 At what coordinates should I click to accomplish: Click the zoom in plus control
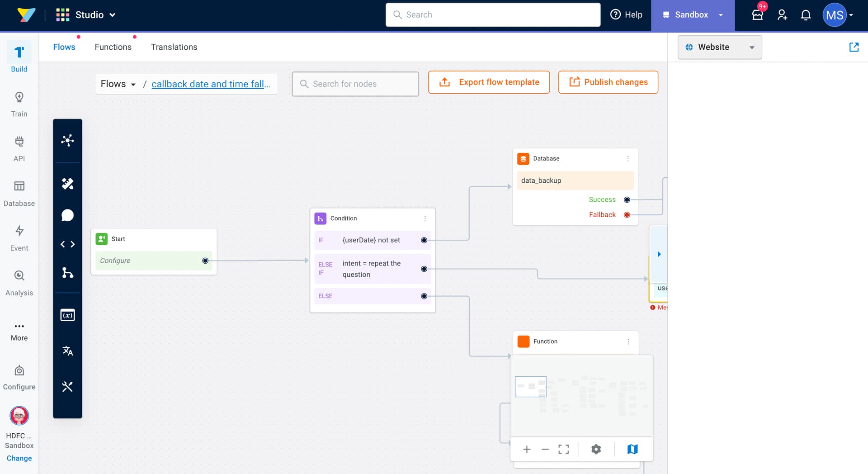(x=527, y=449)
